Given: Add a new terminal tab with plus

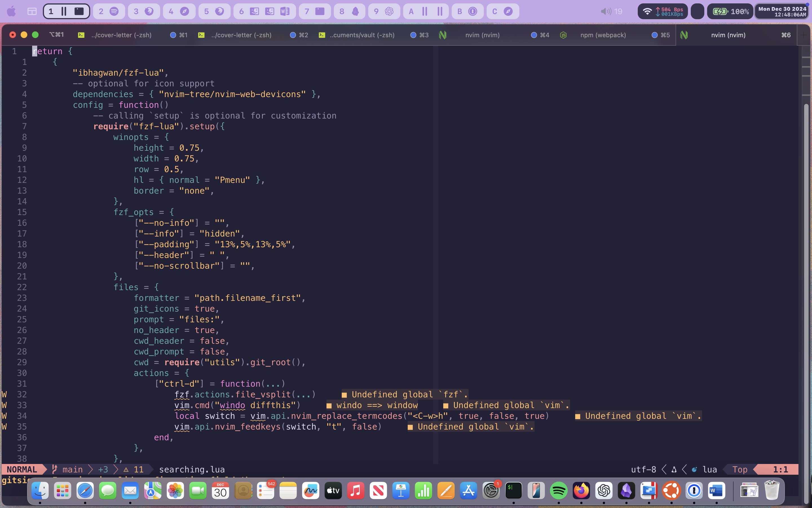Looking at the screenshot, I should [x=804, y=35].
